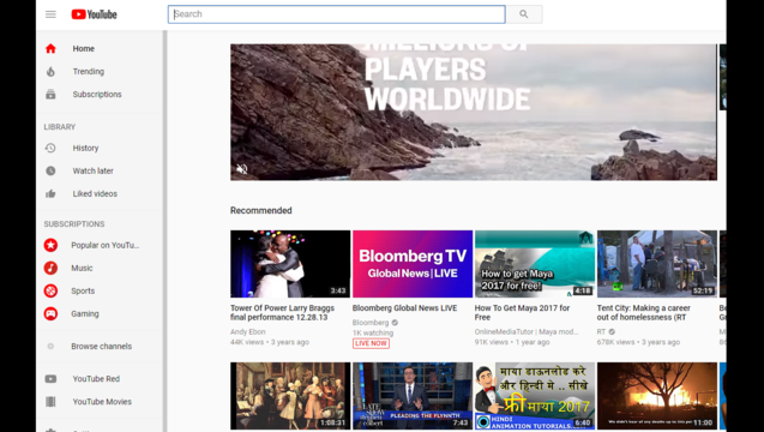Open Watch later list
Viewport: 764px width, 432px height.
[99, 171]
